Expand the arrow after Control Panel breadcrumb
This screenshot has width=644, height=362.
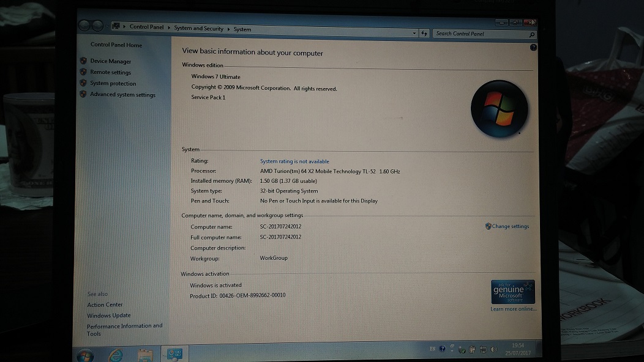coord(168,28)
